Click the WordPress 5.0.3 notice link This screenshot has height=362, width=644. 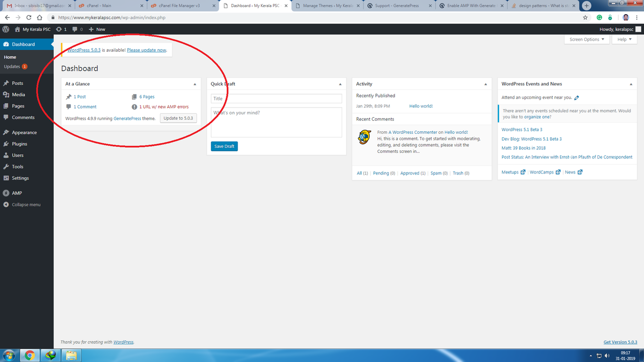tap(84, 50)
